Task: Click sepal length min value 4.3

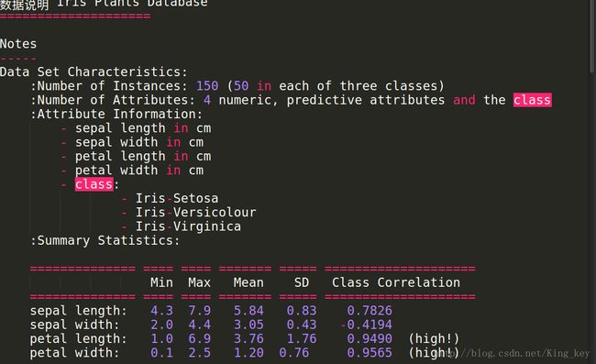Action: (x=161, y=311)
